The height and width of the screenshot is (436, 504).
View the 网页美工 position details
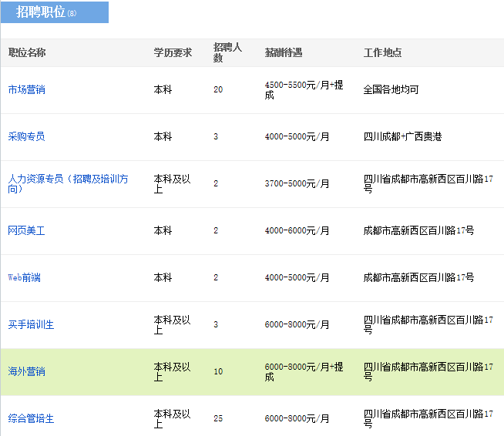pos(26,230)
